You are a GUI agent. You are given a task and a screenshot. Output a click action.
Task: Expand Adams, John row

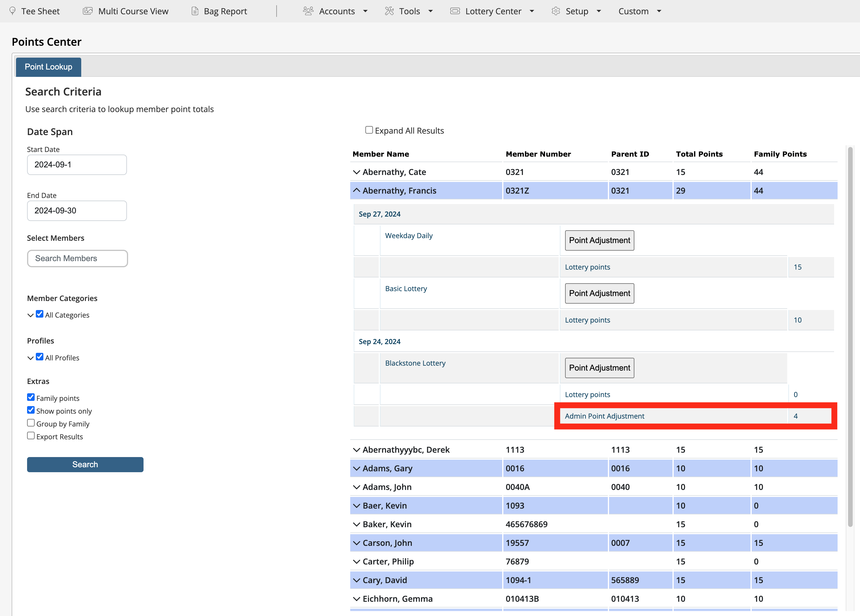pyautogui.click(x=356, y=487)
